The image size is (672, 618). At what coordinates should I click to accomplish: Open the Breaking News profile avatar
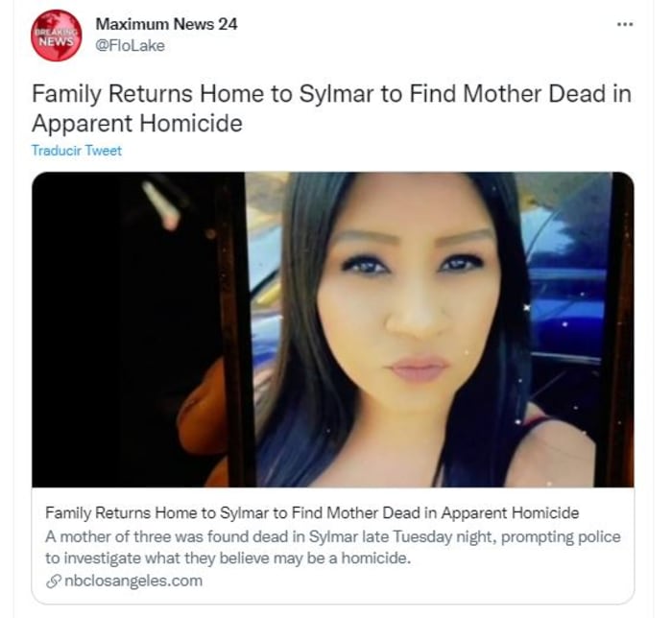point(56,36)
